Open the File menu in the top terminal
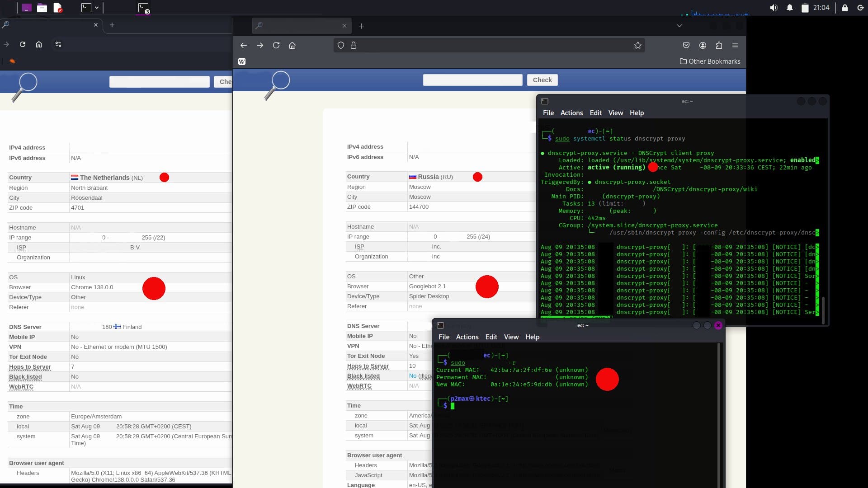The height and width of the screenshot is (488, 868). [548, 113]
